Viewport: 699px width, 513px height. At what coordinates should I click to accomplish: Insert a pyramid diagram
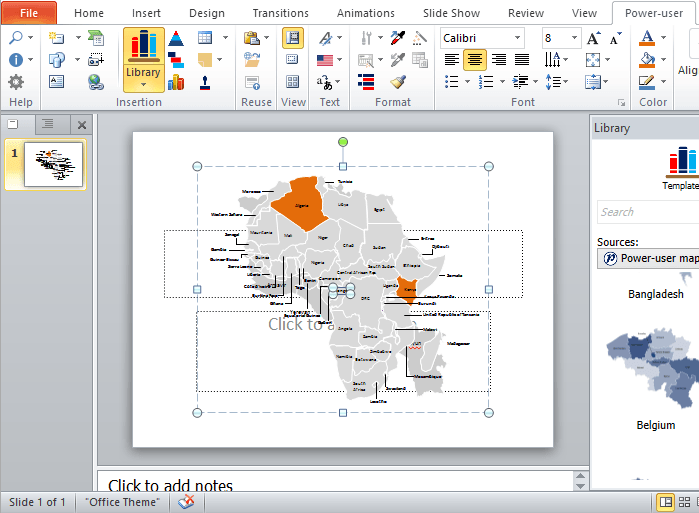[176, 39]
